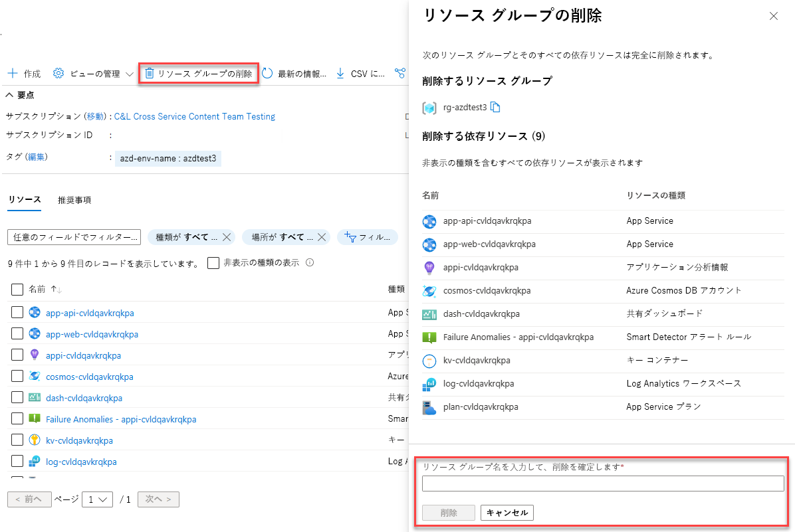Click cosmos-cvldqavkrqkpa icon in delete panel
Viewport: 795px width, 532px height.
pos(429,291)
